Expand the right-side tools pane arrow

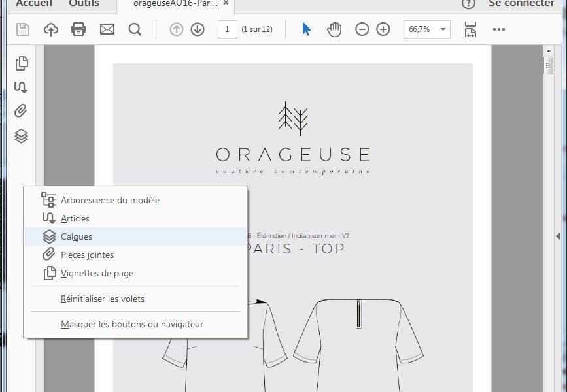pos(558,237)
